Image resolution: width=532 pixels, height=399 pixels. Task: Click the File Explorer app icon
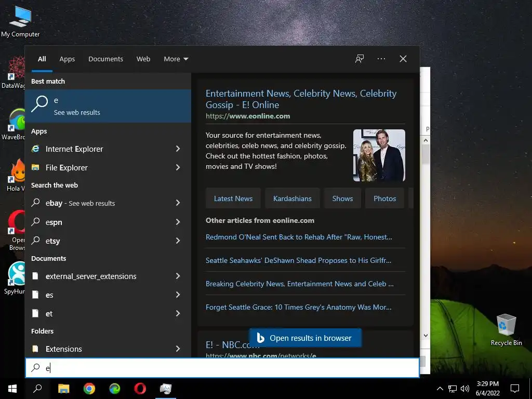coord(36,167)
